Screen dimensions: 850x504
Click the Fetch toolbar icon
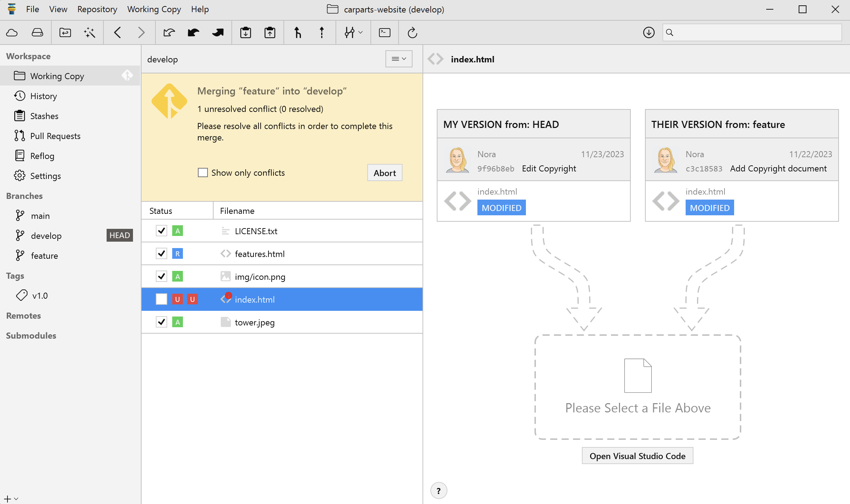(169, 33)
